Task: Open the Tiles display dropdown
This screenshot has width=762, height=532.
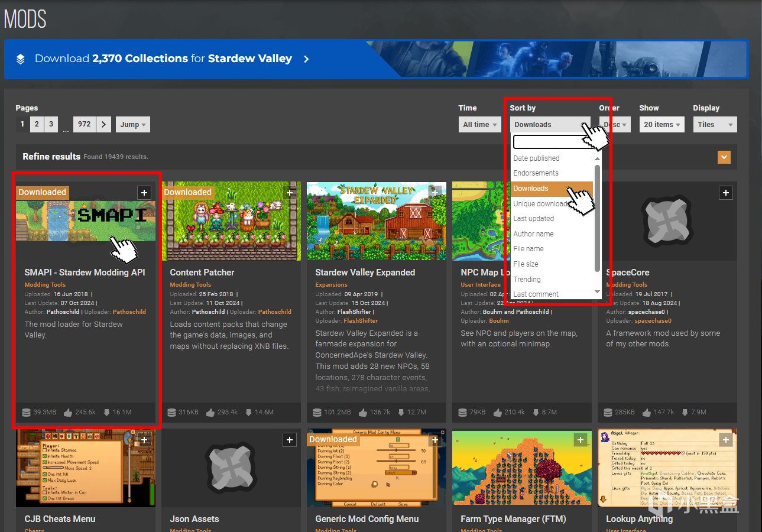Action: (x=715, y=124)
